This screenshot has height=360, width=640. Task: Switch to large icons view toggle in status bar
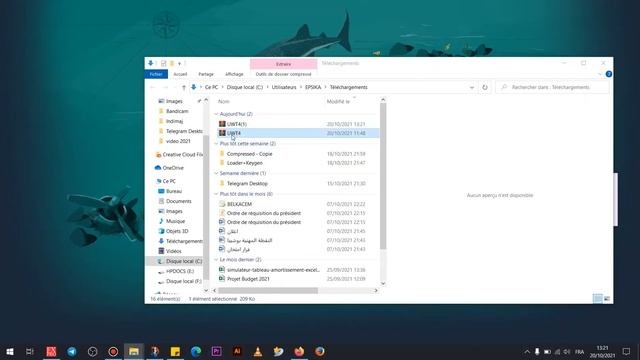point(607,299)
